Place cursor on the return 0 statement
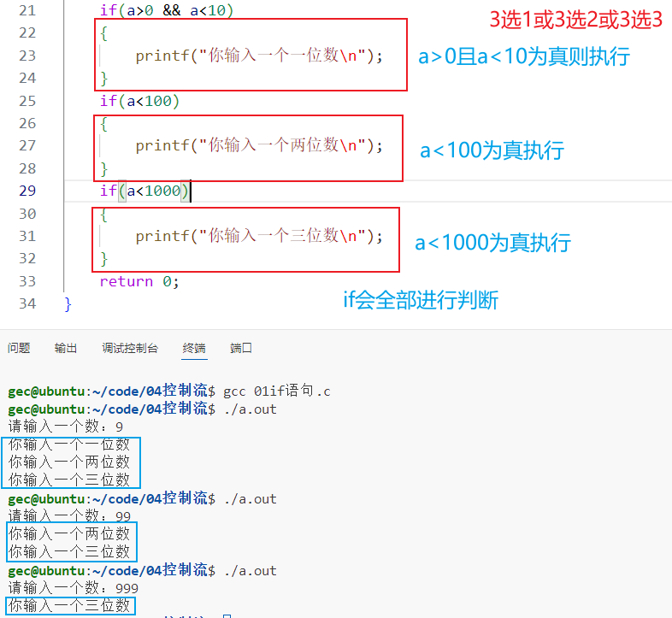This screenshot has height=618, width=672. (x=139, y=281)
